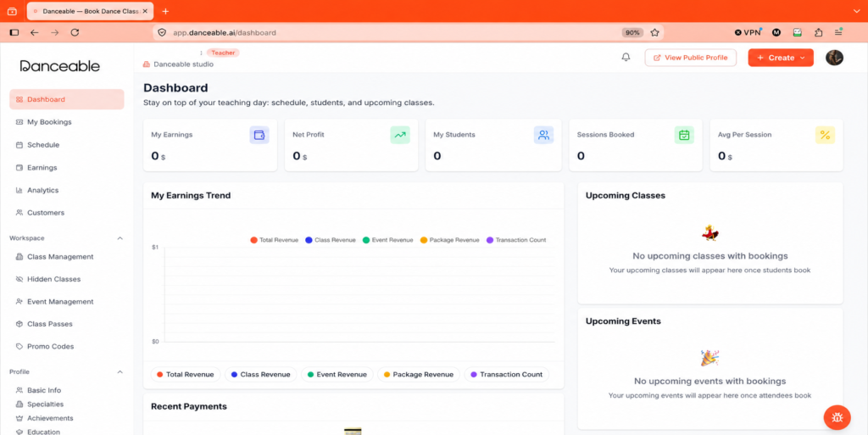Click the View Public Profile button
The height and width of the screenshot is (435, 868).
click(x=690, y=58)
